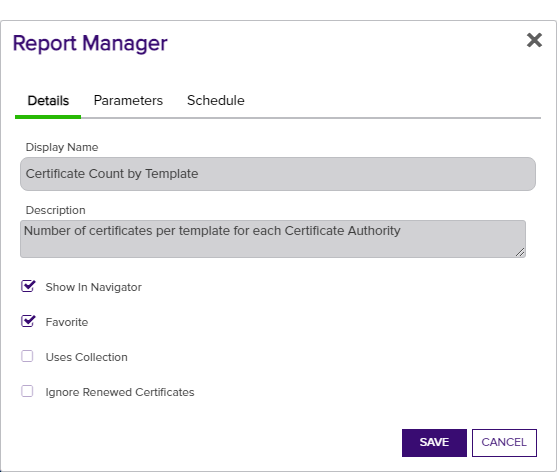Click the Uses Collection label text

click(86, 357)
